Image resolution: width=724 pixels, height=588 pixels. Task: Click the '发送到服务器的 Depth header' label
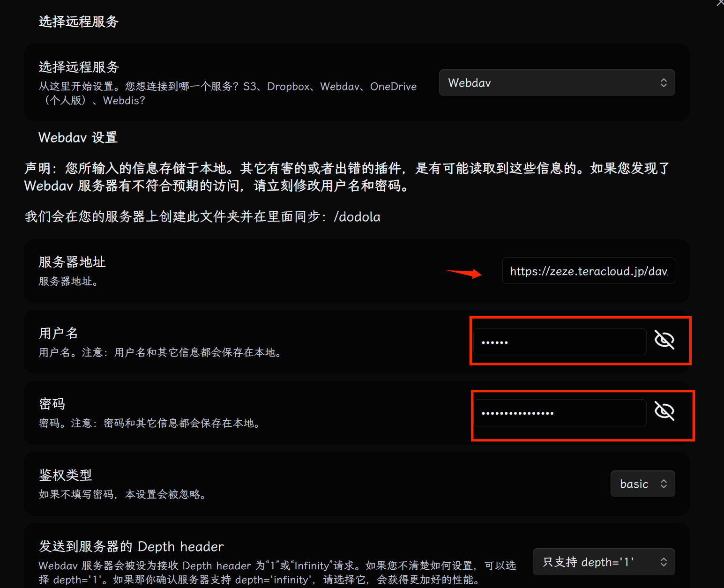click(131, 546)
